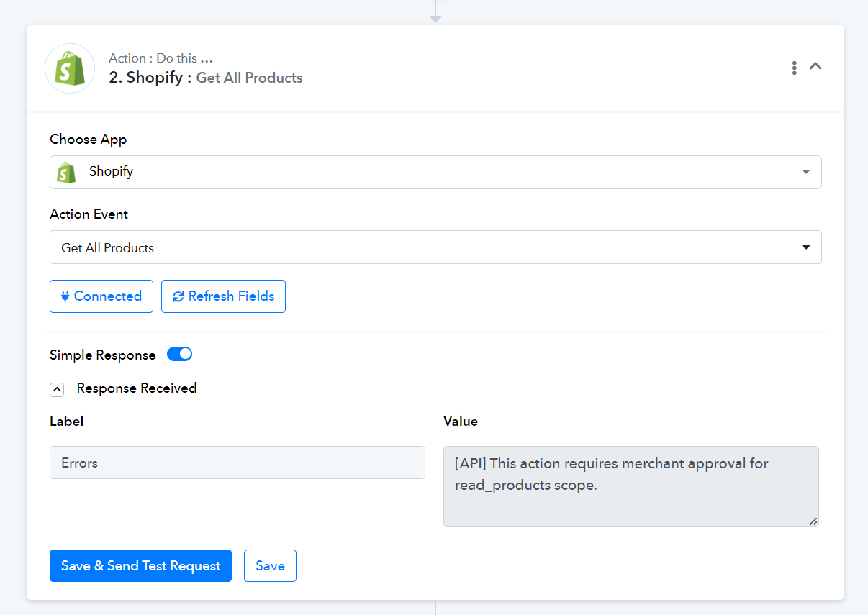
Task: Collapse the Shopify action step chevron
Action: 815,66
